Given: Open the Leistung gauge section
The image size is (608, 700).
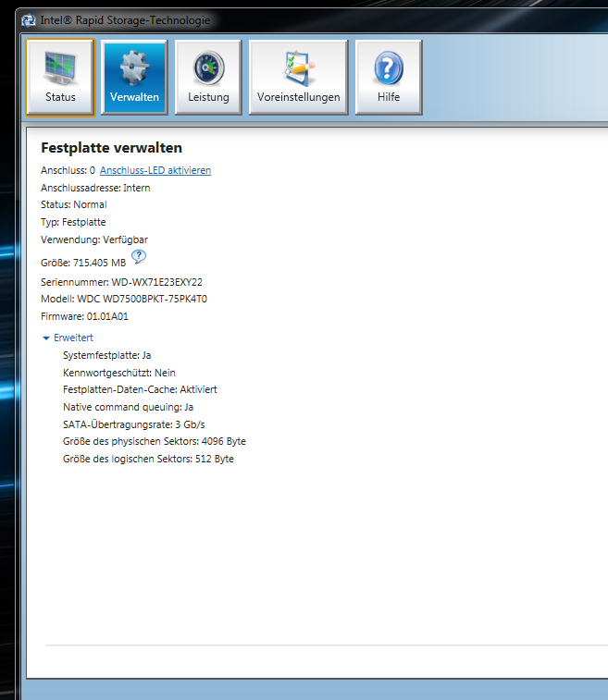Looking at the screenshot, I should (208, 77).
